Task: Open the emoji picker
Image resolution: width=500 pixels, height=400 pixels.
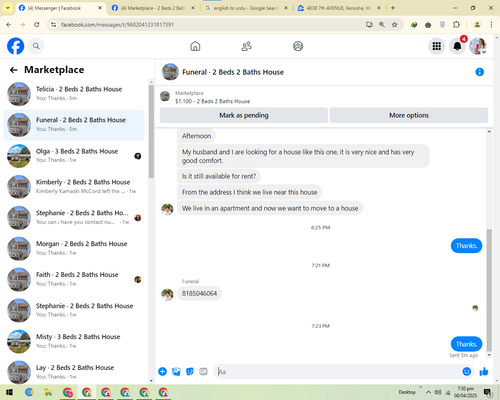Action: click(467, 371)
